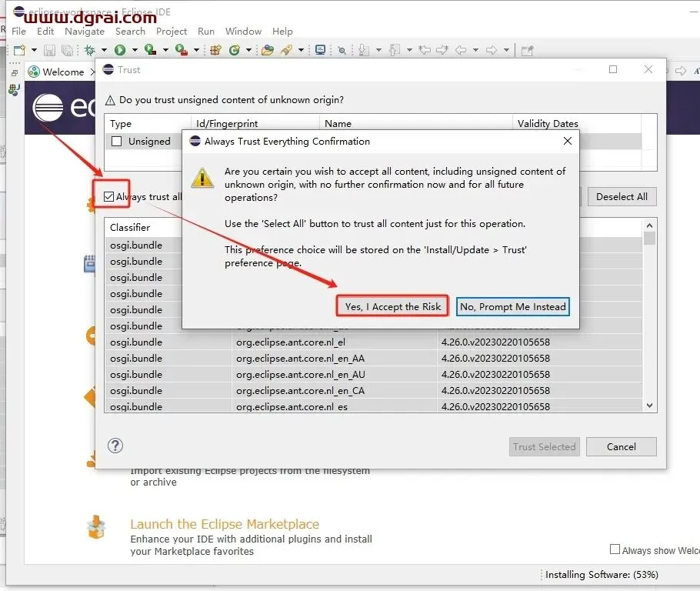Click the green Run launch icon
This screenshot has width=700, height=591.
coord(120,50)
